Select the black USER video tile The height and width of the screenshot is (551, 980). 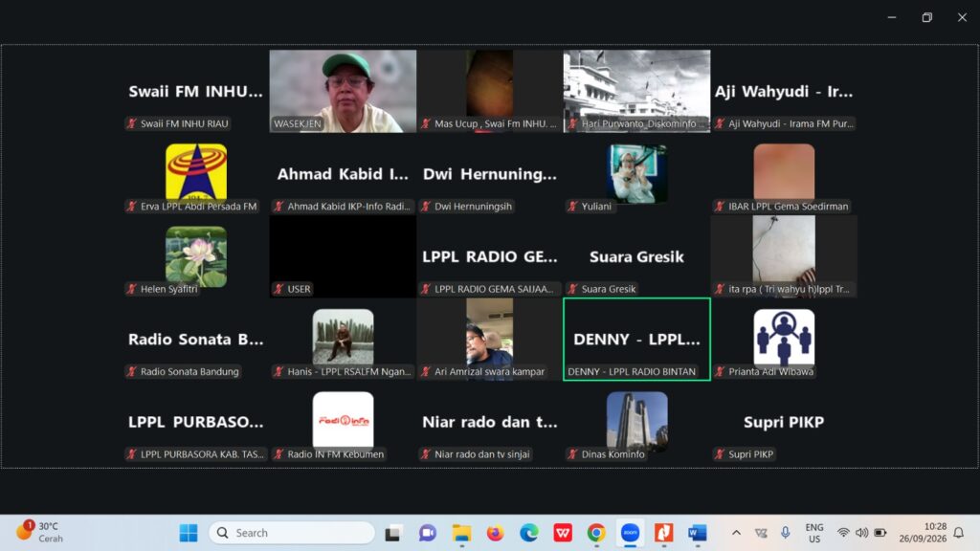[x=343, y=256]
